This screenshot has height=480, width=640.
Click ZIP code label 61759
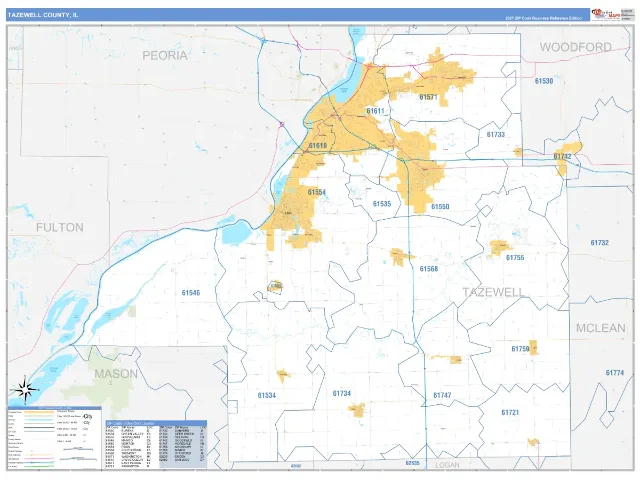tap(520, 349)
